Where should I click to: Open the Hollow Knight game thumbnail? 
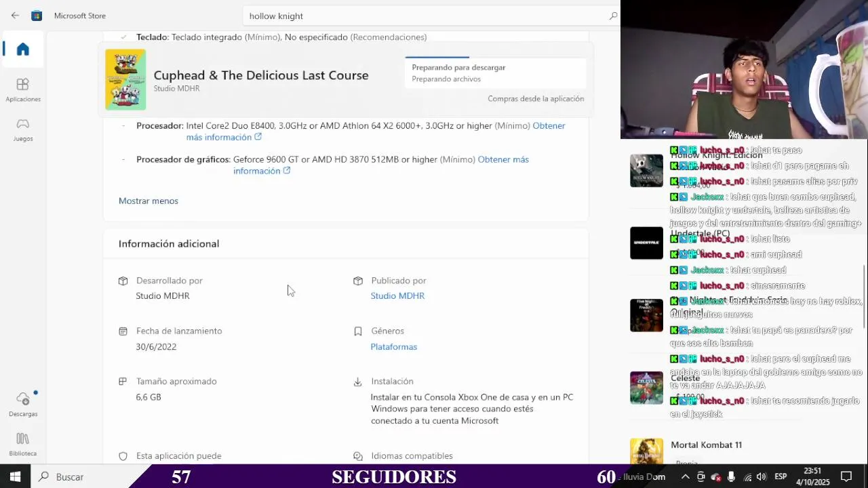click(646, 170)
